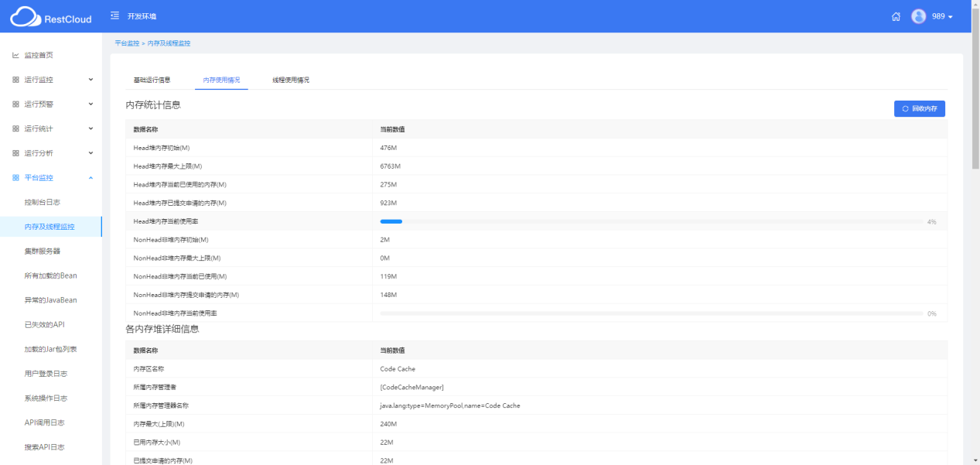This screenshot has height=465, width=980.
Task: Click the 运行统计 grid icon
Action: click(x=15, y=128)
